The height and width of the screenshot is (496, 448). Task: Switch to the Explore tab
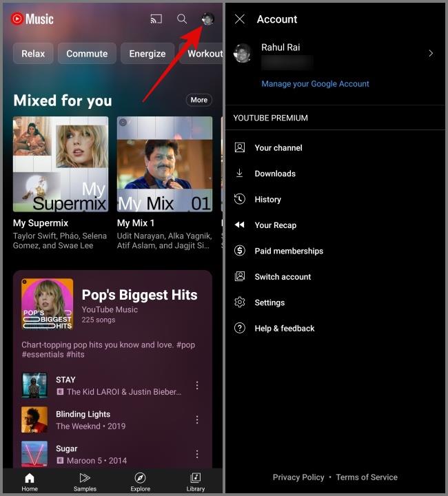(x=140, y=482)
